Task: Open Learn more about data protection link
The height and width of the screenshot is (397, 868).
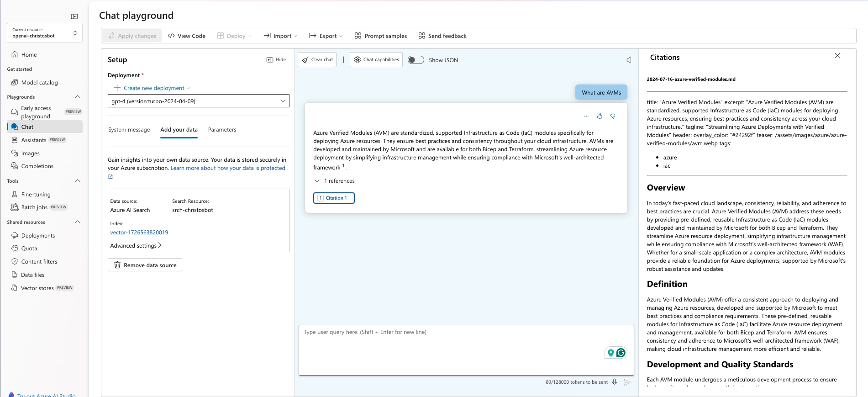Action: coord(228,168)
